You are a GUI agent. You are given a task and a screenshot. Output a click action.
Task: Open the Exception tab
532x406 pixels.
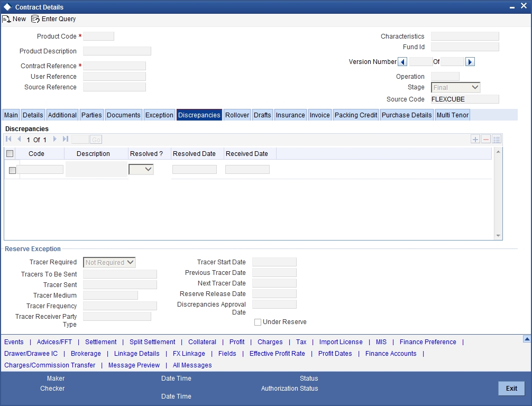coord(159,115)
